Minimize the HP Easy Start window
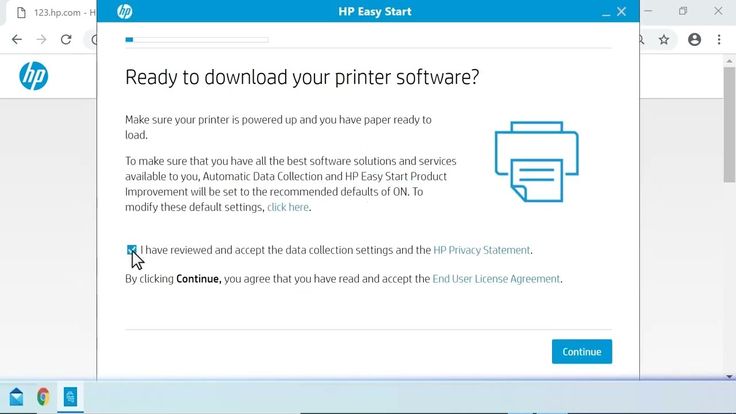Viewport: 736px width, 414px height. [x=606, y=13]
